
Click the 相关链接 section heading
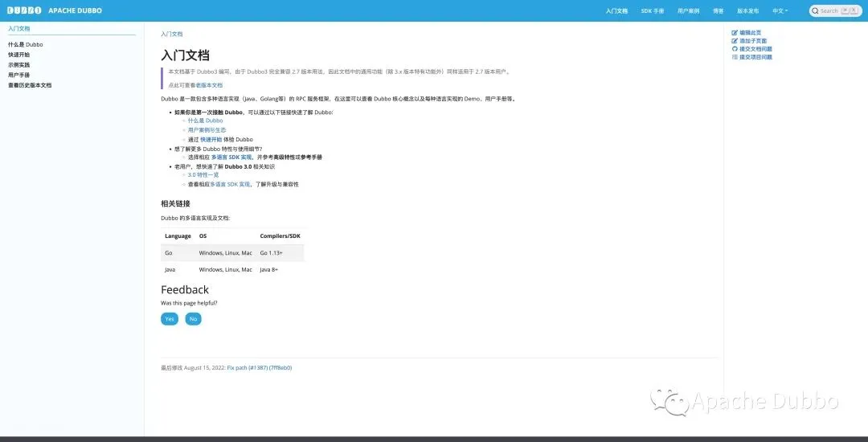(x=175, y=204)
